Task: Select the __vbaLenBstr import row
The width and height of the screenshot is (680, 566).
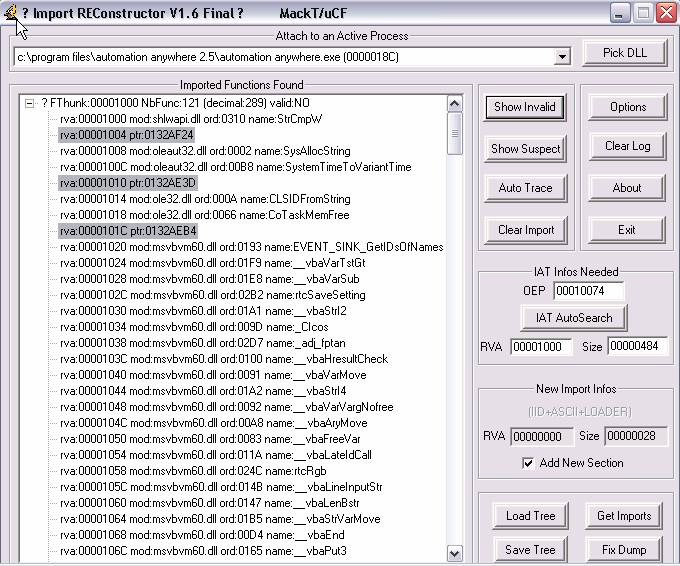Action: [209, 503]
